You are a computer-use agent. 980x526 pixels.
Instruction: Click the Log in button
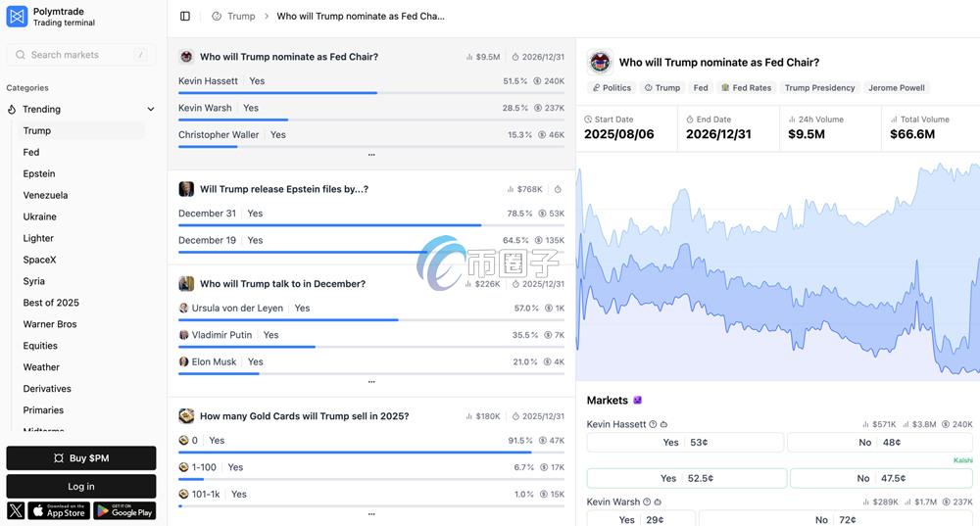tap(81, 486)
